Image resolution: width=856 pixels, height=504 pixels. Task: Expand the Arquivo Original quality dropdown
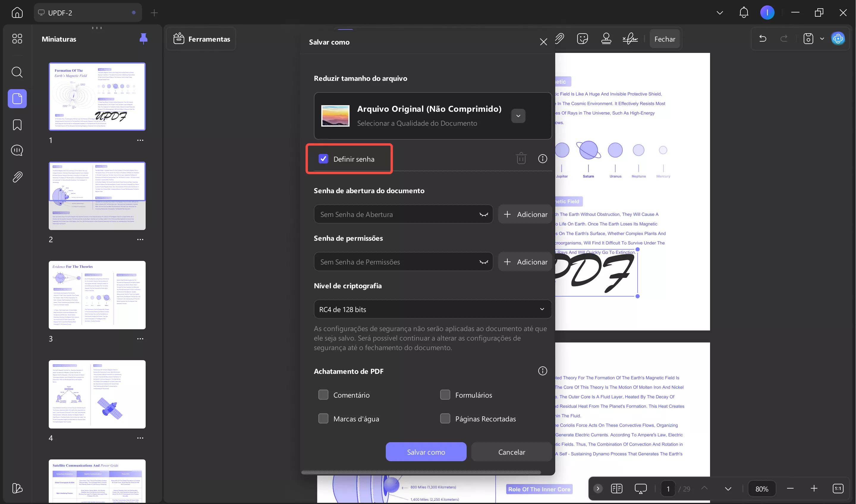point(518,116)
